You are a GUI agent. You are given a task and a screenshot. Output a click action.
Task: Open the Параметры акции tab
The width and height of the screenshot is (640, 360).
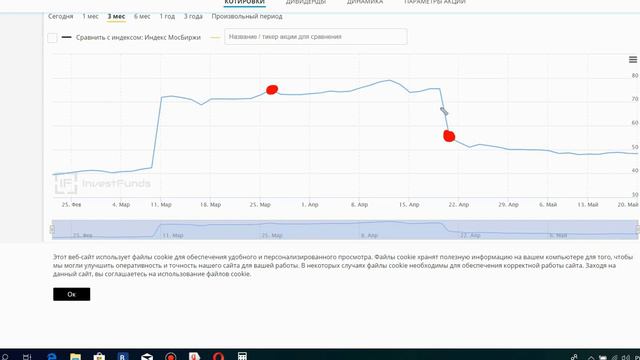point(435,2)
